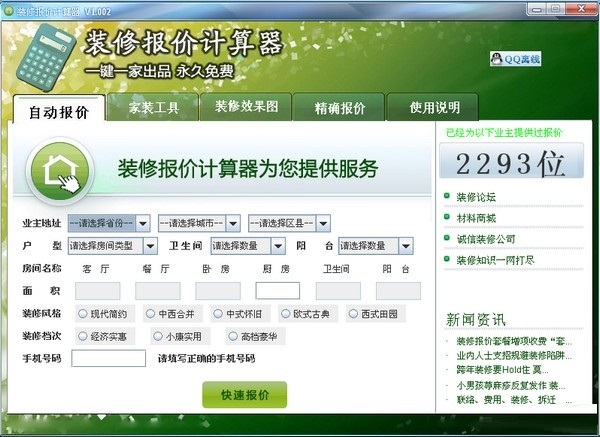Screen dimensions: 600x437
Task: Click the app icon in title bar
Action: pyautogui.click(x=8, y=11)
